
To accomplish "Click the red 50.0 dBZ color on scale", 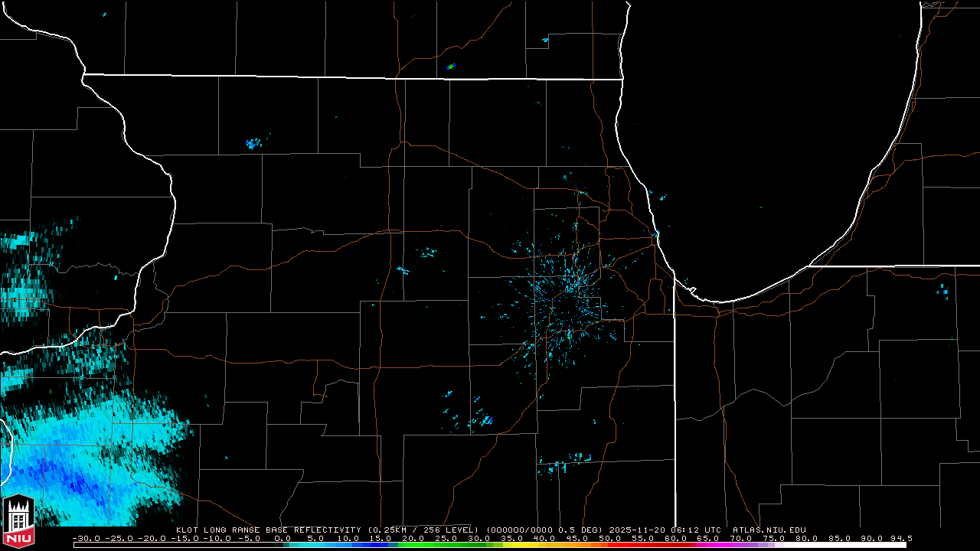I will coord(609,545).
